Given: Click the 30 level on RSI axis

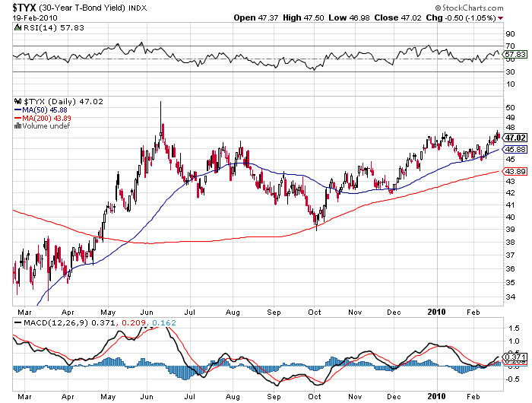Looking at the screenshot, I should tap(510, 71).
